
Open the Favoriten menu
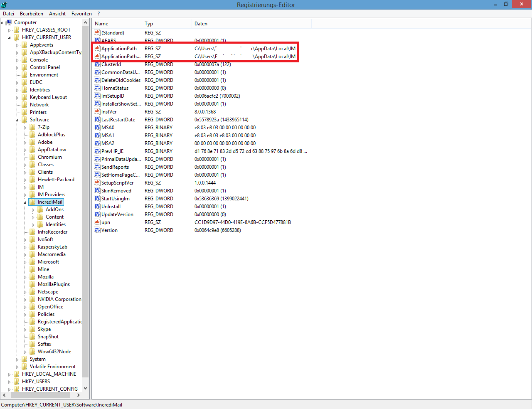[x=81, y=14]
